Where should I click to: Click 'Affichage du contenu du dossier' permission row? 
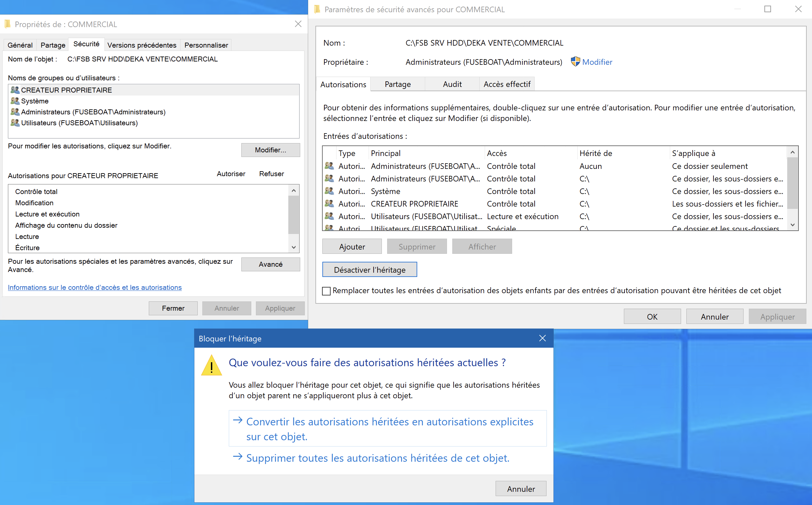[66, 225]
